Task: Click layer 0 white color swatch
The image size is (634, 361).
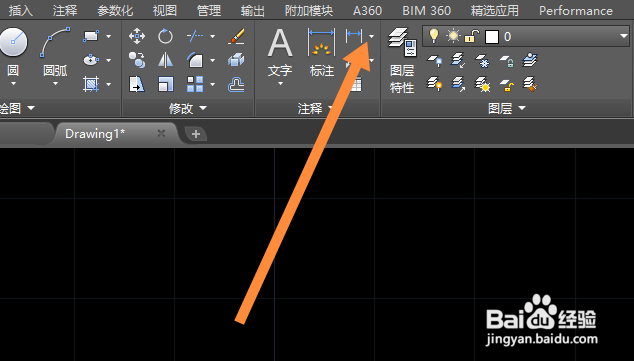Action: click(492, 37)
